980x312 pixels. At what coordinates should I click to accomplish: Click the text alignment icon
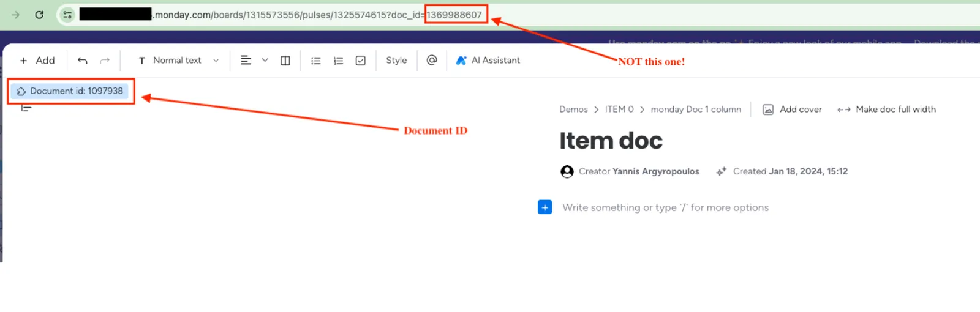coord(246,60)
